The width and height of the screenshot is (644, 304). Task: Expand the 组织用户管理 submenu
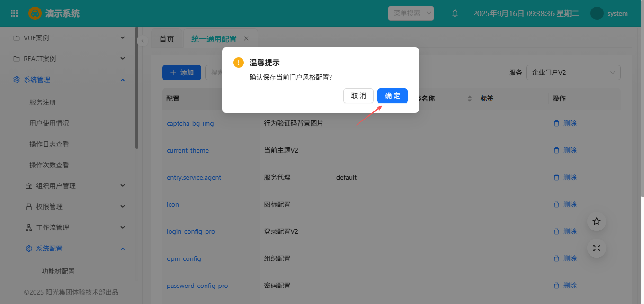tap(76, 186)
